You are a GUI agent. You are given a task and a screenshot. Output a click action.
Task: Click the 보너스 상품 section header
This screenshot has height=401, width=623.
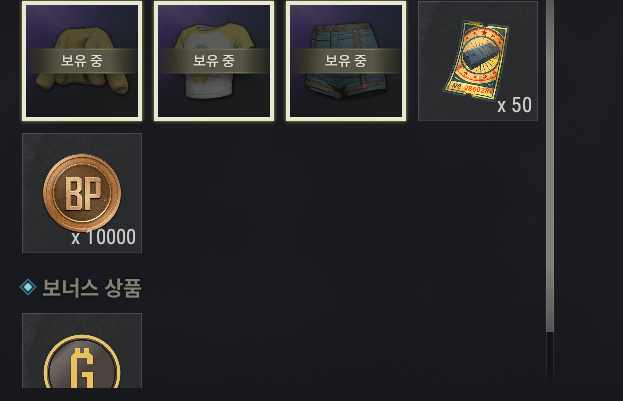[92, 287]
